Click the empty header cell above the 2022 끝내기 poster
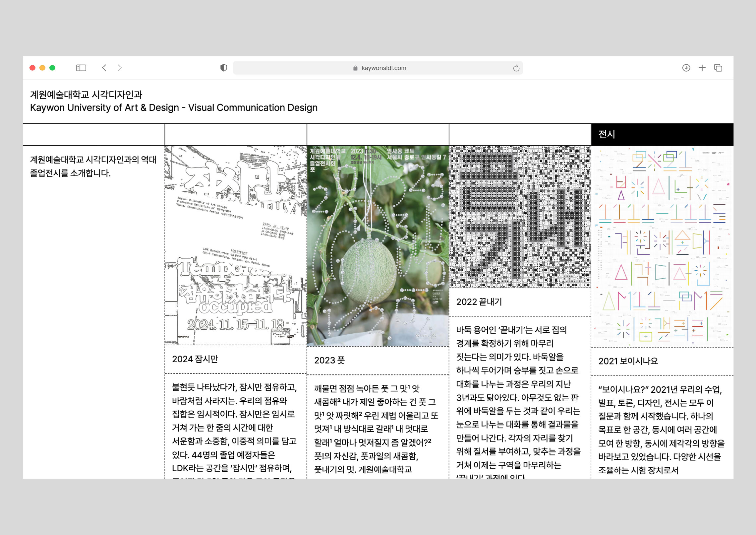The width and height of the screenshot is (756, 535). pos(520,135)
